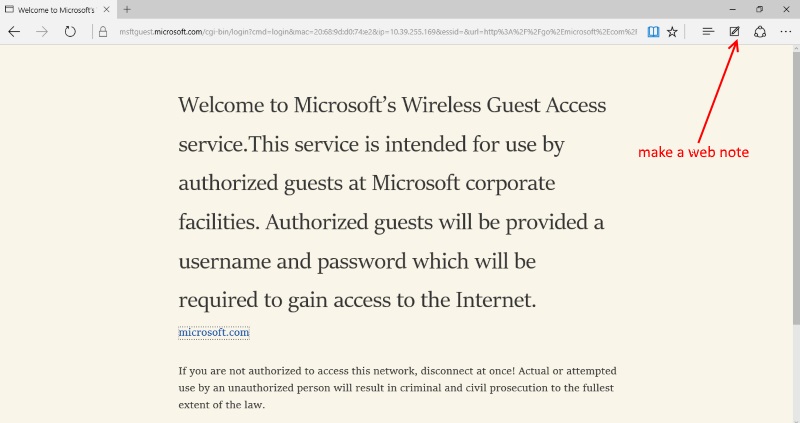This screenshot has height=423, width=800.
Task: Go back to the previous page
Action: [x=14, y=31]
